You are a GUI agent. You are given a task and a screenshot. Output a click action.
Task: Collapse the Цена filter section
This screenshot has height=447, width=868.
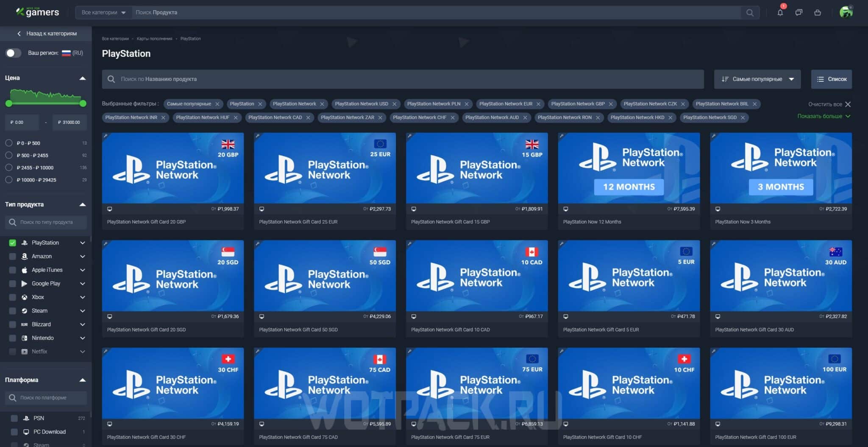(83, 78)
